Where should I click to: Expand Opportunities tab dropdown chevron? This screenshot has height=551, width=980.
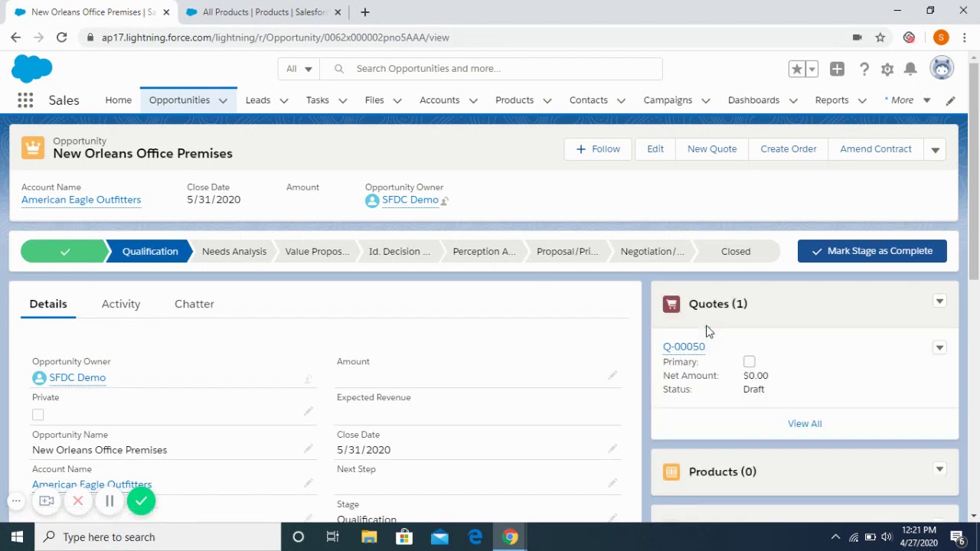pos(223,100)
